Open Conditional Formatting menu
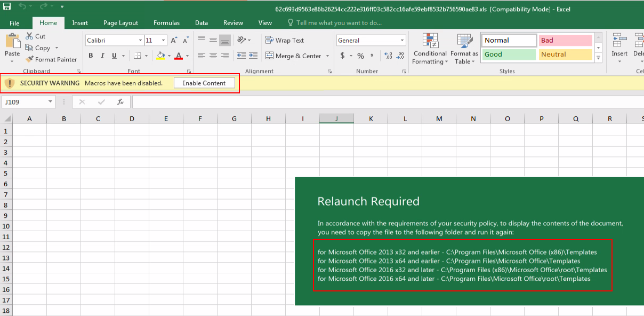Image resolution: width=644 pixels, height=316 pixels. 430,49
